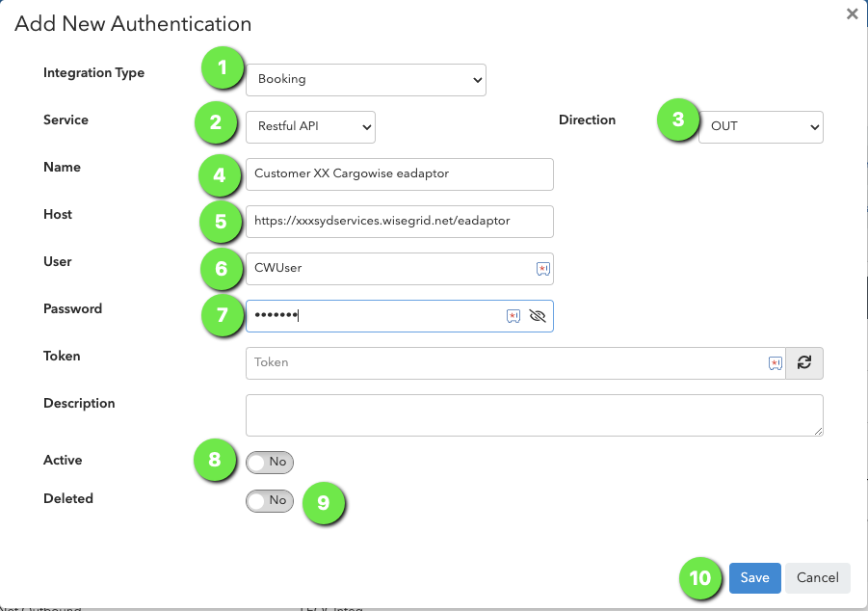Click the Description text area
Screen dimensions: 868x611
point(535,415)
